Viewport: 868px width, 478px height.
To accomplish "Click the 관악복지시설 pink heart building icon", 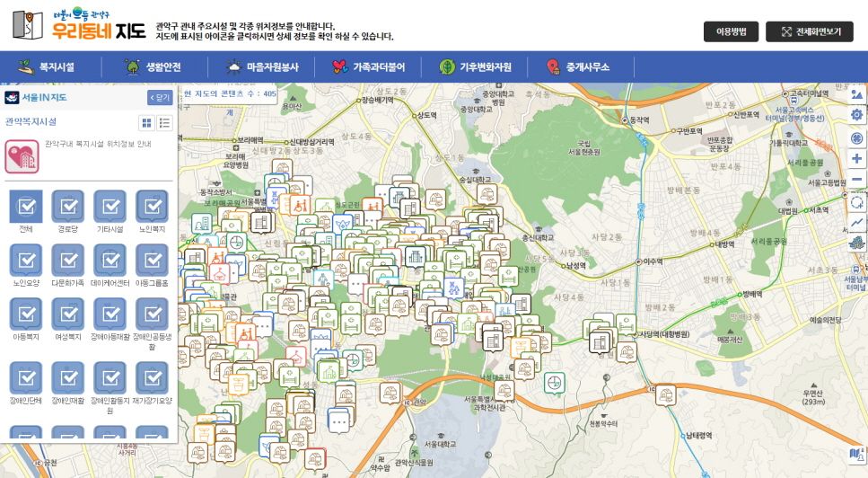I will 21,156.
